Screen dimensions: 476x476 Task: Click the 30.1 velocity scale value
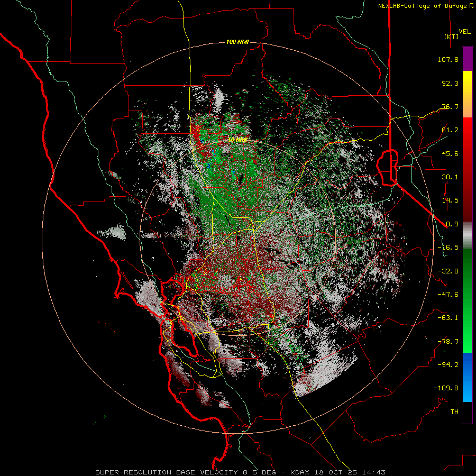point(450,177)
